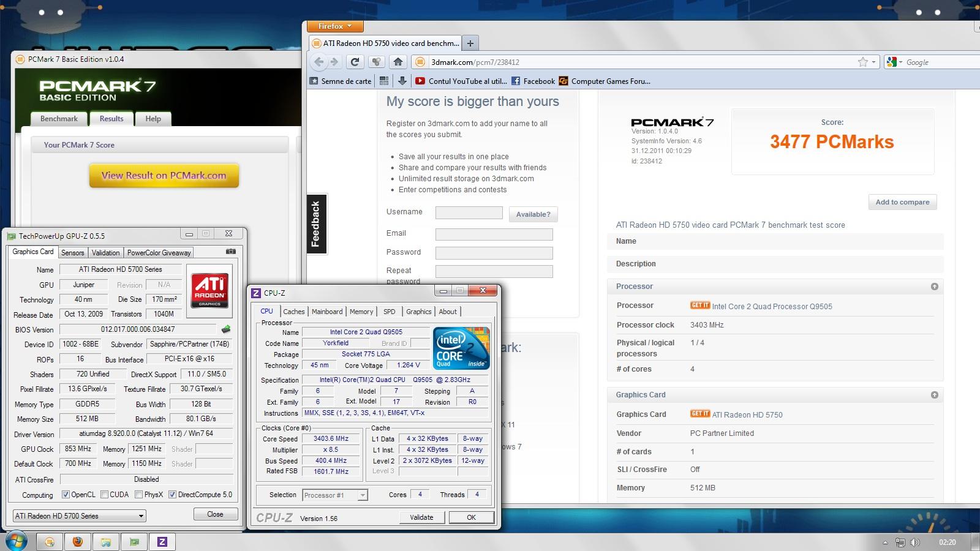Open the GET IT link for Radeon HD 5750
This screenshot has height=551, width=980.
coord(700,414)
